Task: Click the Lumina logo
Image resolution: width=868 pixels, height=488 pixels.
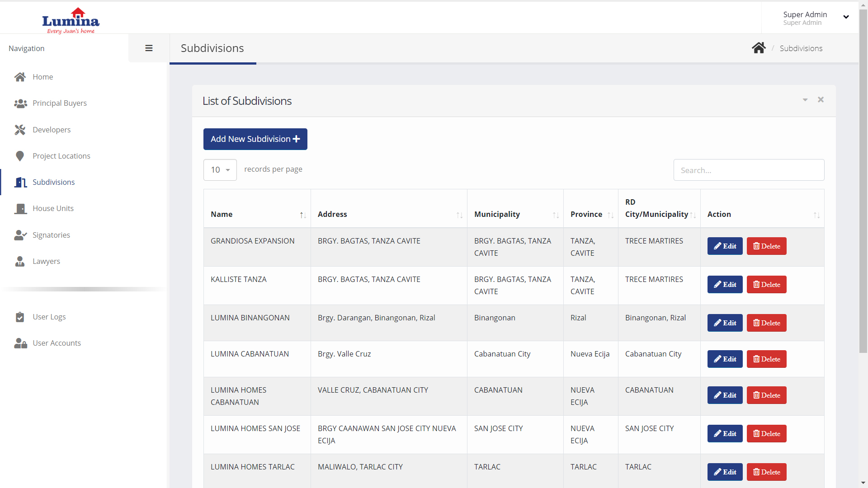Action: tap(71, 20)
